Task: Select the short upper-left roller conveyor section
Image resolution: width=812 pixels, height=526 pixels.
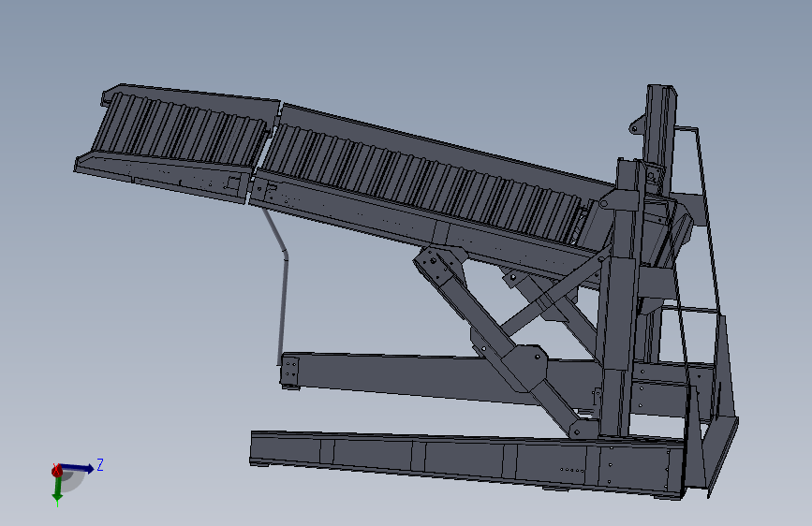Action: (176, 143)
